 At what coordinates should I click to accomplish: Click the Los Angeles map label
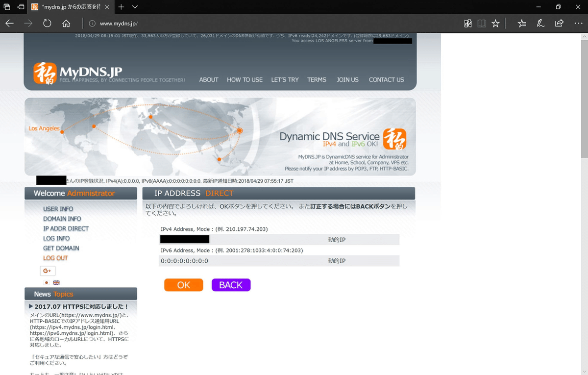point(44,128)
